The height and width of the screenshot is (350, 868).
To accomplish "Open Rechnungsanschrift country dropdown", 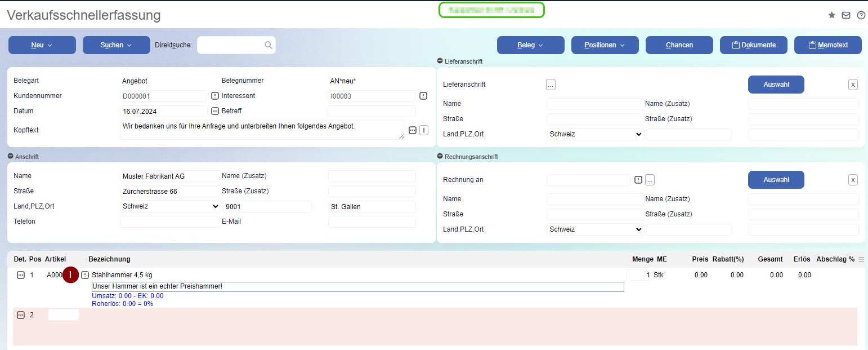I will click(x=596, y=229).
